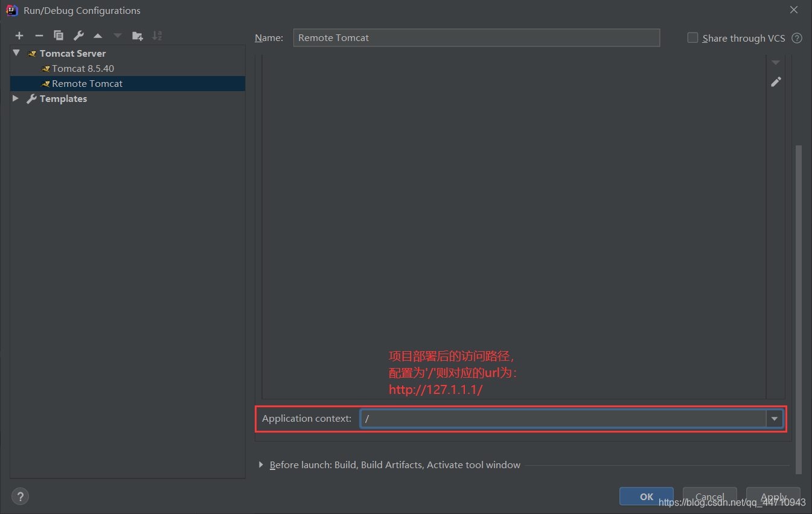
Task: Click the move-down arrow in deployment panel
Action: pos(776,62)
